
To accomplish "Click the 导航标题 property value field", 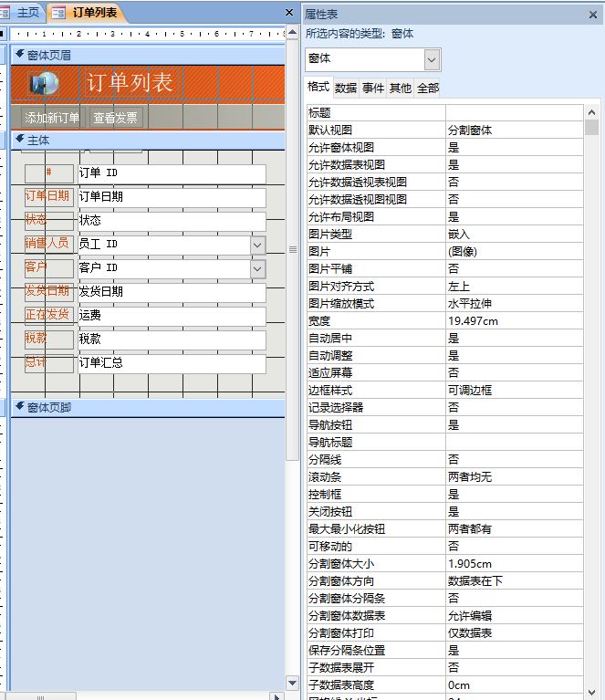I will point(514,443).
